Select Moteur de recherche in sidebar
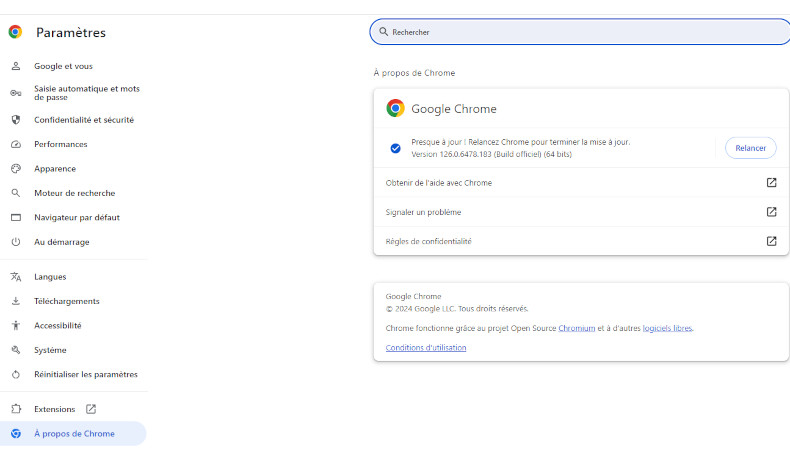 tap(74, 193)
